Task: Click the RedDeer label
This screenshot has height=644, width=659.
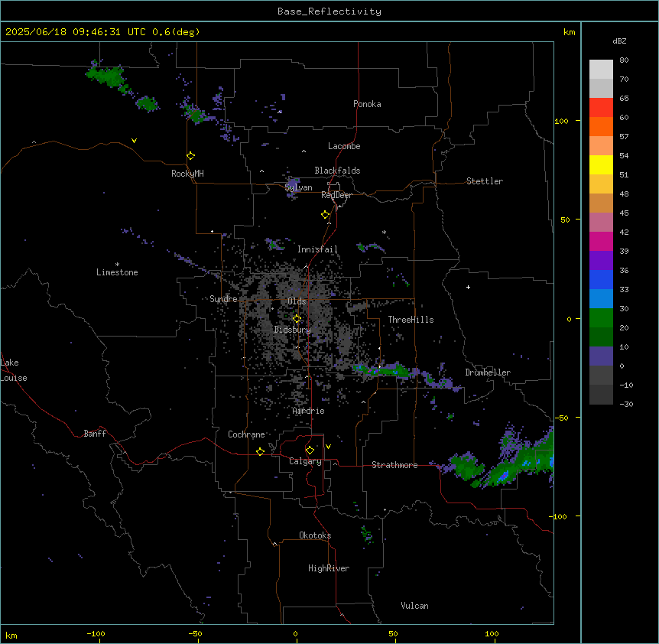Action: pyautogui.click(x=336, y=195)
